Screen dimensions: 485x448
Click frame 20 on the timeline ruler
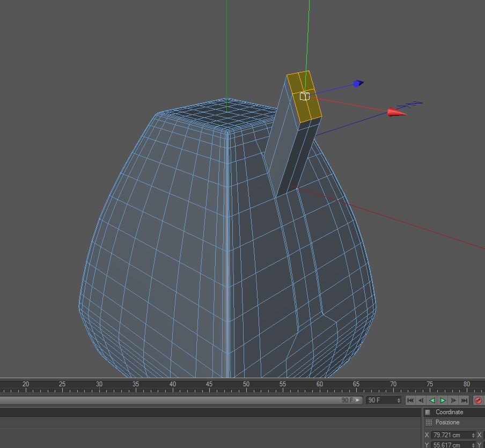tap(26, 384)
